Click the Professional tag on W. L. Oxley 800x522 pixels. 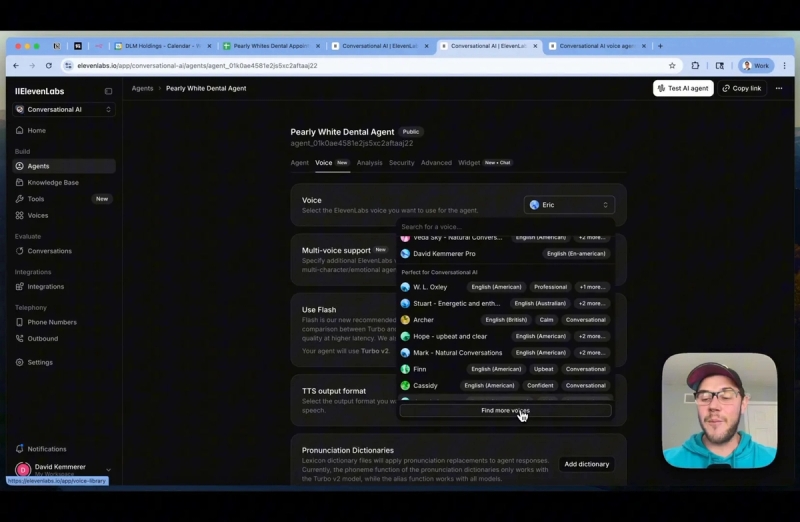click(550, 287)
